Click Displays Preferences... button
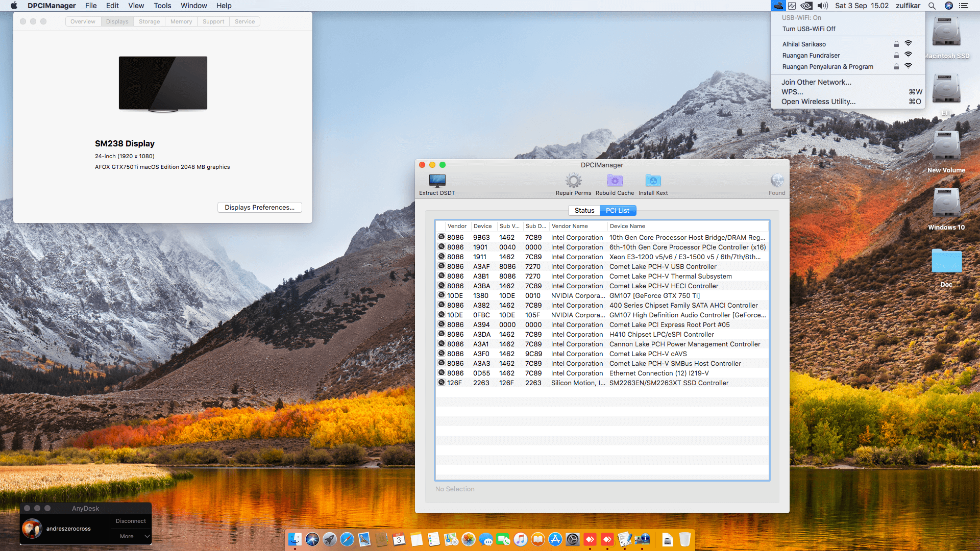 click(259, 207)
